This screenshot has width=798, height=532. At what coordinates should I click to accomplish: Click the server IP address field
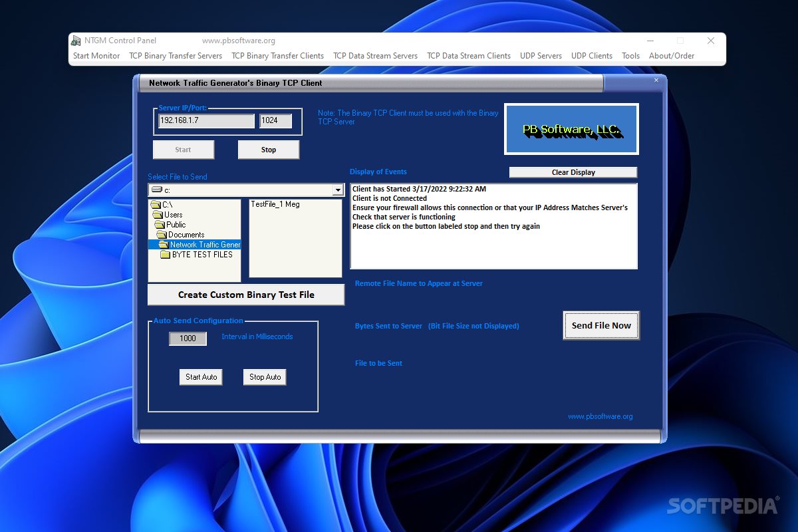point(206,121)
